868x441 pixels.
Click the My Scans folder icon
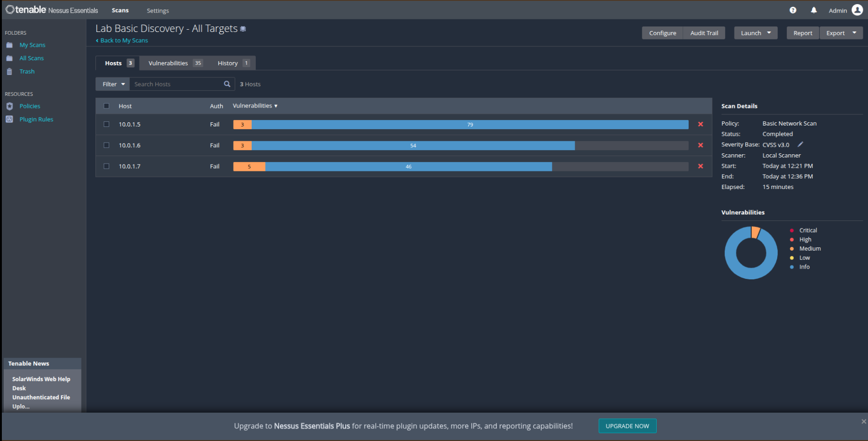click(9, 45)
